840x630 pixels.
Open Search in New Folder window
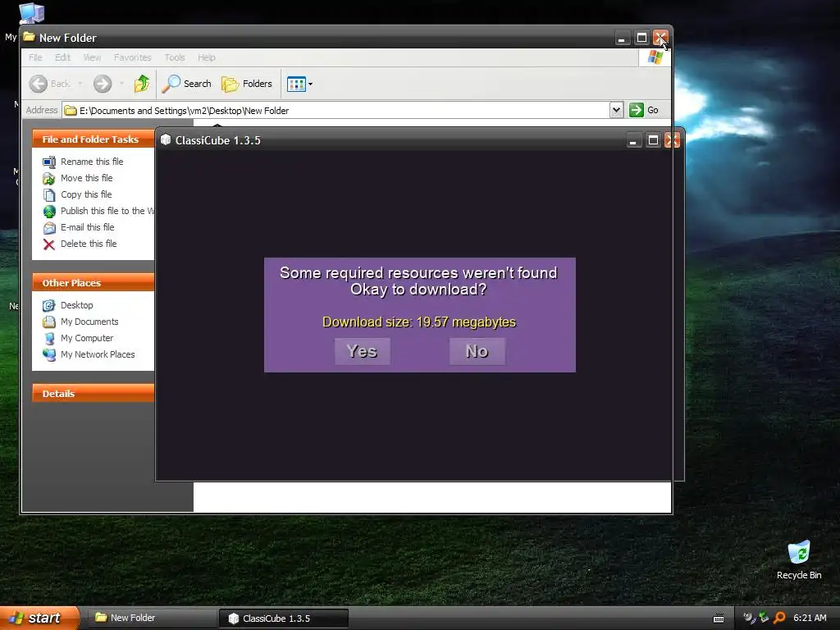[x=186, y=84]
